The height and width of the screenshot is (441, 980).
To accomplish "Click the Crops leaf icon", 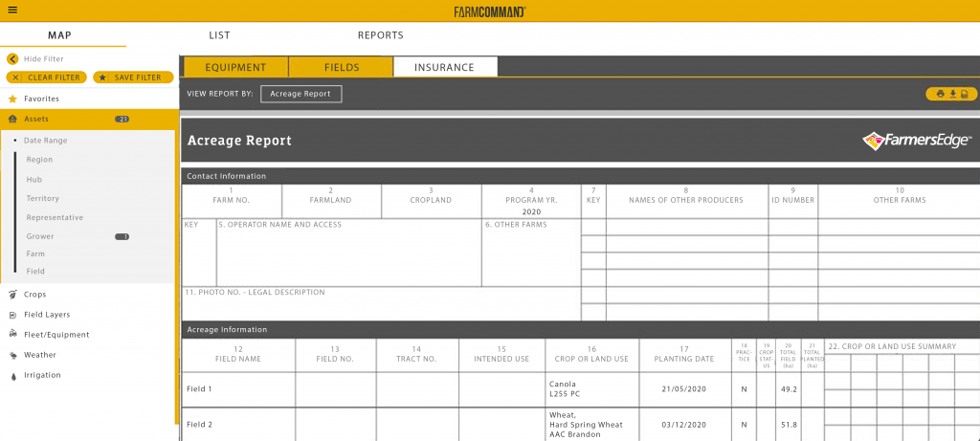I will click(x=12, y=295).
